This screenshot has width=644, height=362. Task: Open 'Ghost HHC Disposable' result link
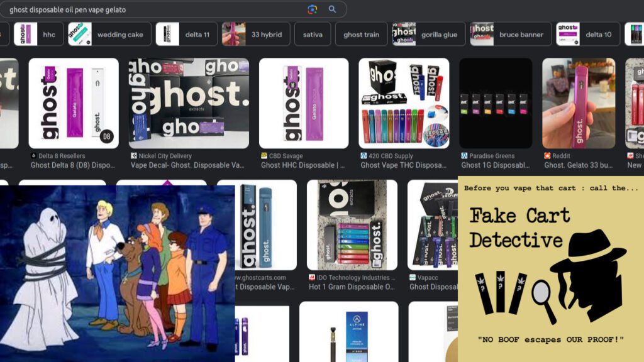pos(303,165)
